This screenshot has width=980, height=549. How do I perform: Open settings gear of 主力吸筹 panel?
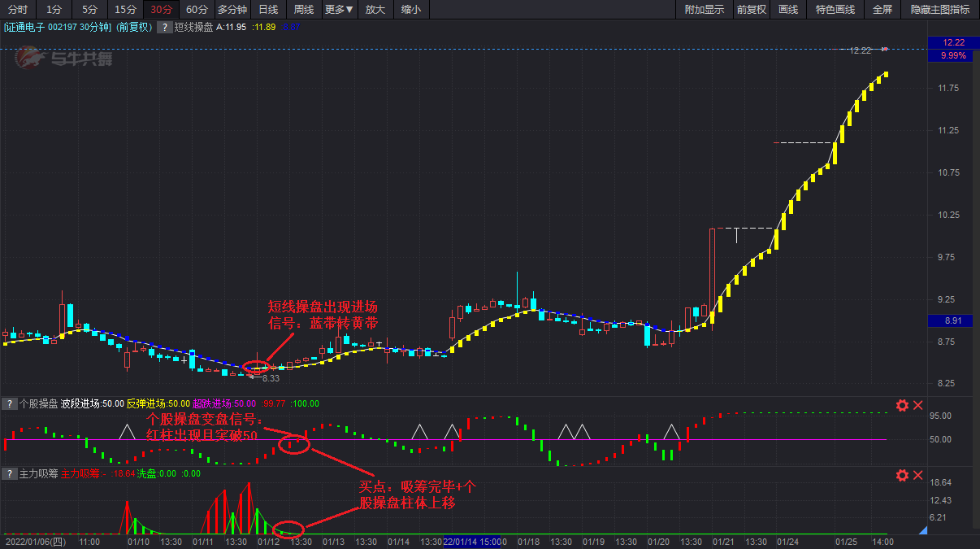pyautogui.click(x=902, y=475)
